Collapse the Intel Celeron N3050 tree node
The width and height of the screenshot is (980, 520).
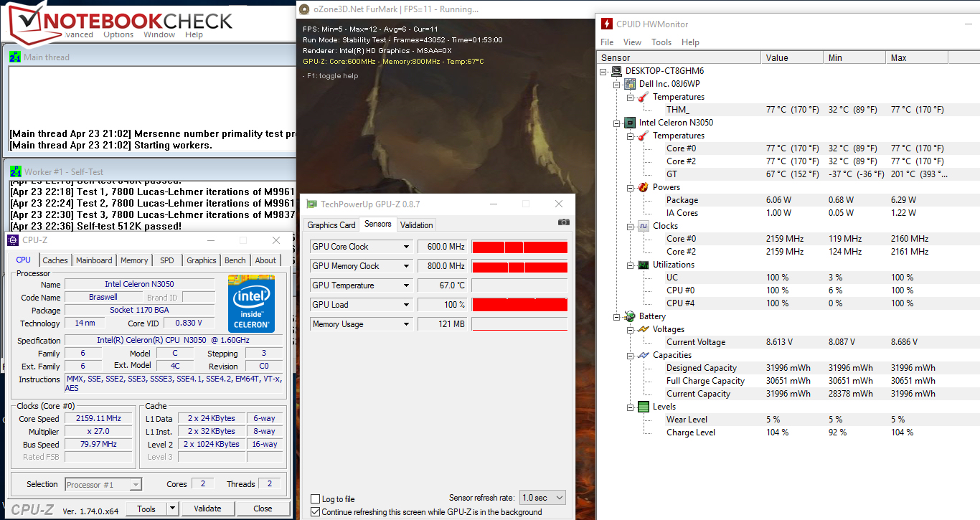(x=617, y=123)
